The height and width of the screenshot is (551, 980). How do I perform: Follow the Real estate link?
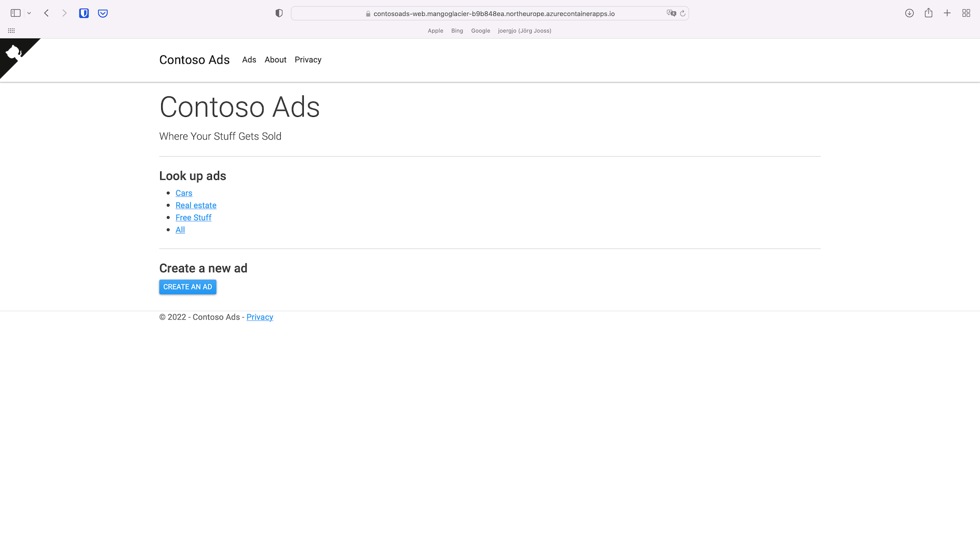tap(196, 205)
